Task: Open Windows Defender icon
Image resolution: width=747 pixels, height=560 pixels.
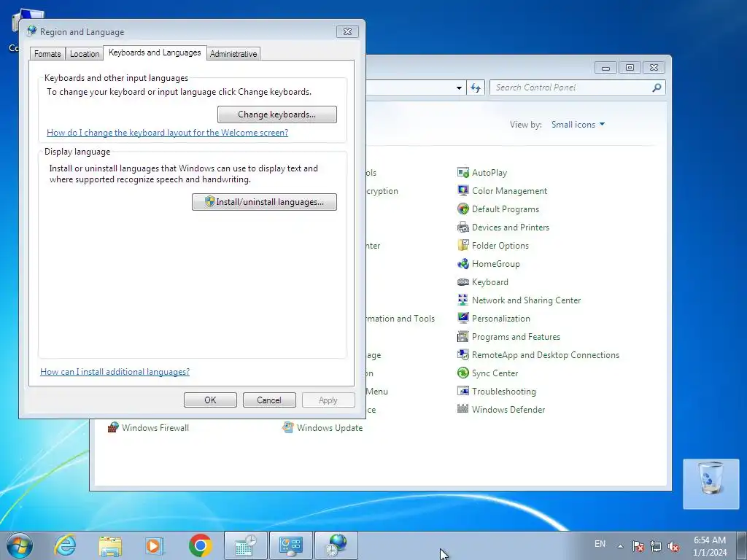Action: pyautogui.click(x=462, y=409)
